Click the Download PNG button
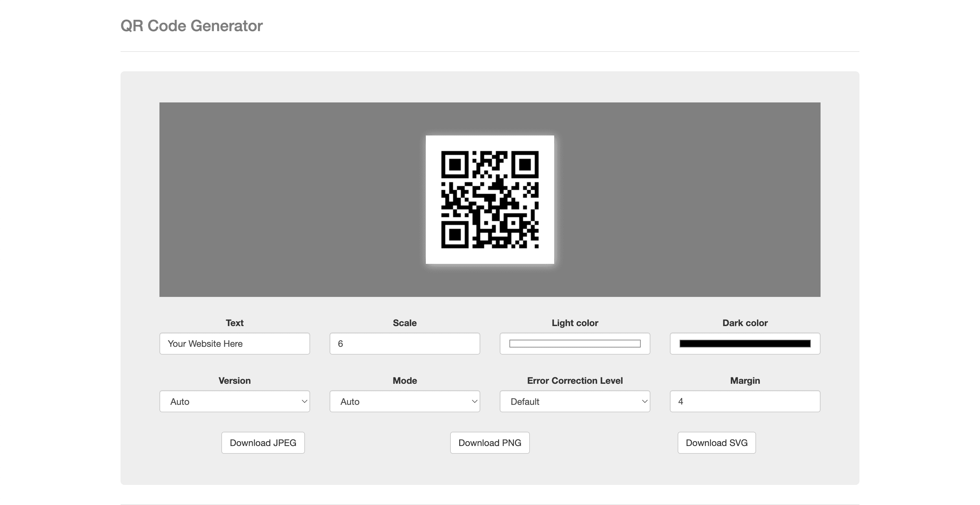 [490, 442]
